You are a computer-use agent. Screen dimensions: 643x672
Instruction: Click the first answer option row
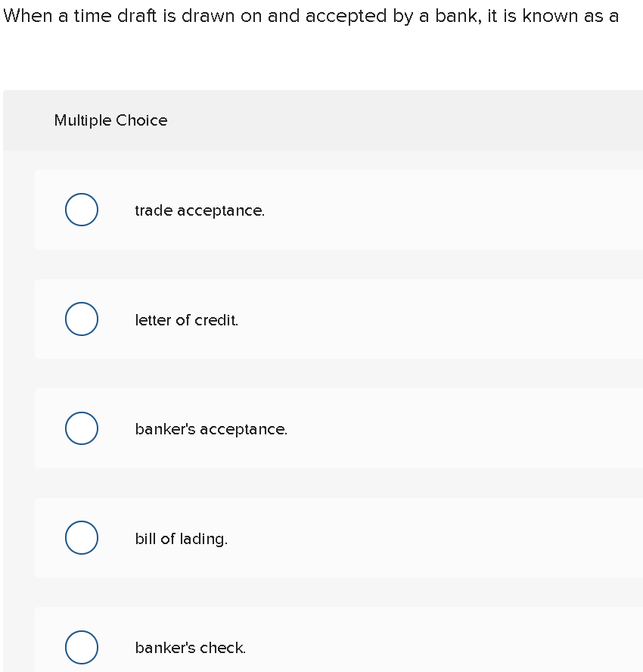coord(333,210)
